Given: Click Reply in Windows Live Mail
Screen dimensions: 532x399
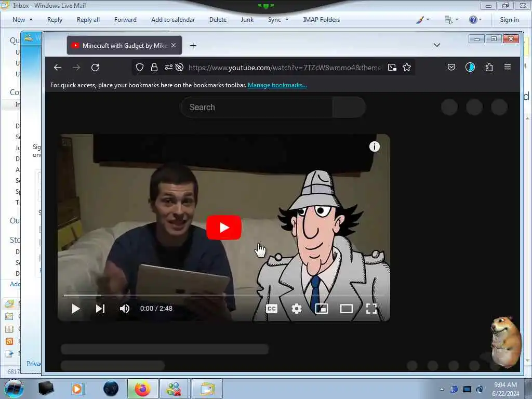Looking at the screenshot, I should click(x=55, y=20).
